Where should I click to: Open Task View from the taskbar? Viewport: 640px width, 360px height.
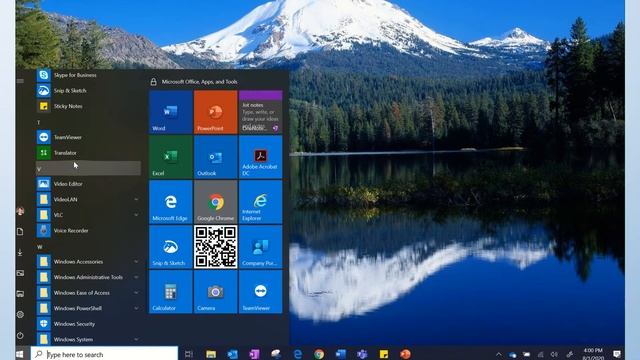pos(189,354)
